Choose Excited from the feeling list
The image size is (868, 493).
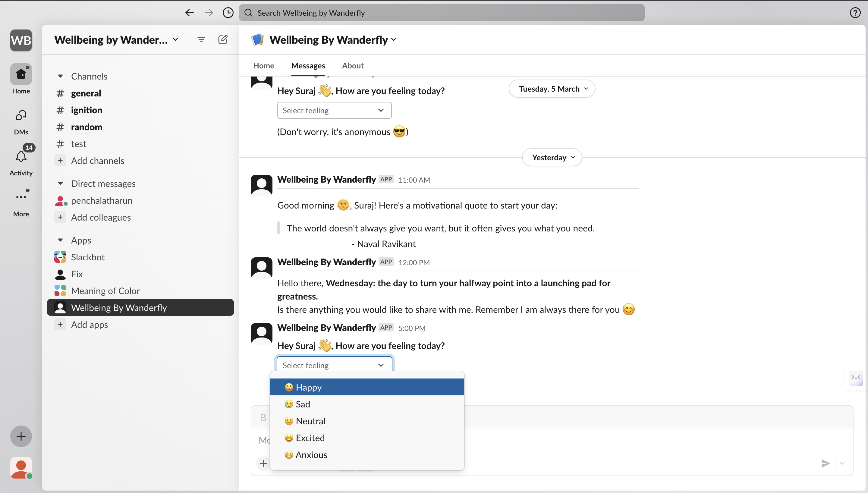point(310,438)
